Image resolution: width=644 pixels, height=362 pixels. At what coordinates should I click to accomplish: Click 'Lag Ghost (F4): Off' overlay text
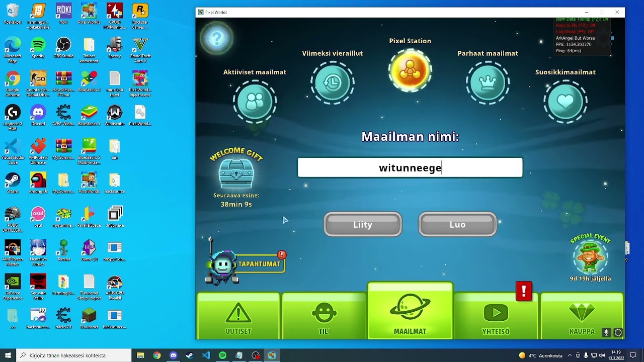click(575, 32)
